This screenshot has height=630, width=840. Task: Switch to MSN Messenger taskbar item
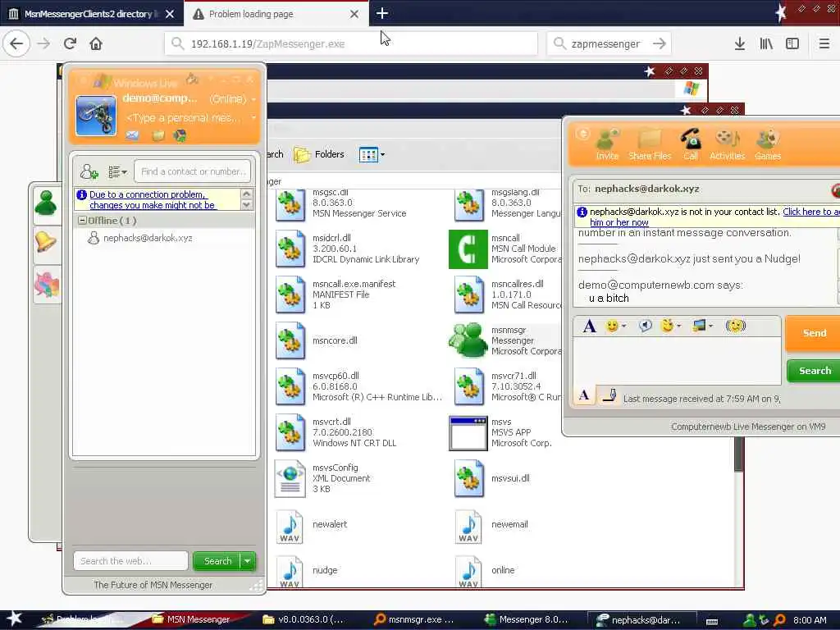pyautogui.click(x=191, y=620)
